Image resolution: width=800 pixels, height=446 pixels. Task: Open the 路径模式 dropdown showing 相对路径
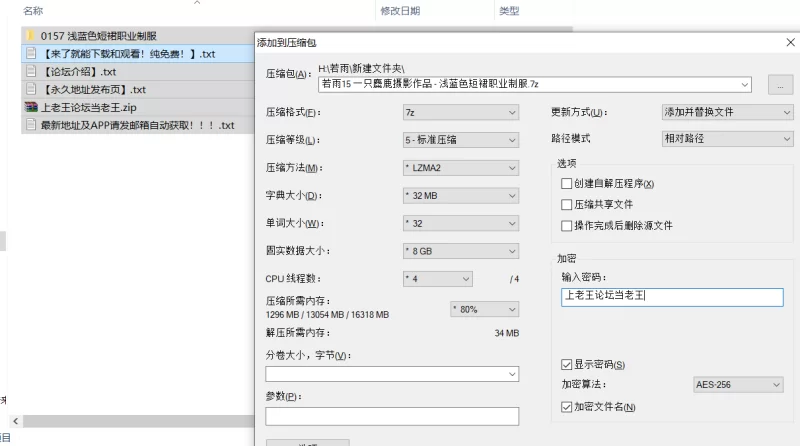pyautogui.click(x=727, y=139)
